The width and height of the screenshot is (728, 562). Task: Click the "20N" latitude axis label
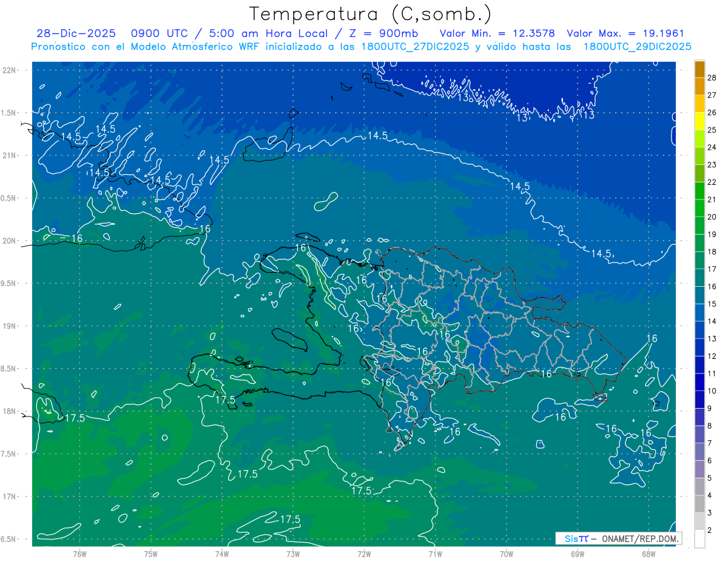tap(10, 241)
